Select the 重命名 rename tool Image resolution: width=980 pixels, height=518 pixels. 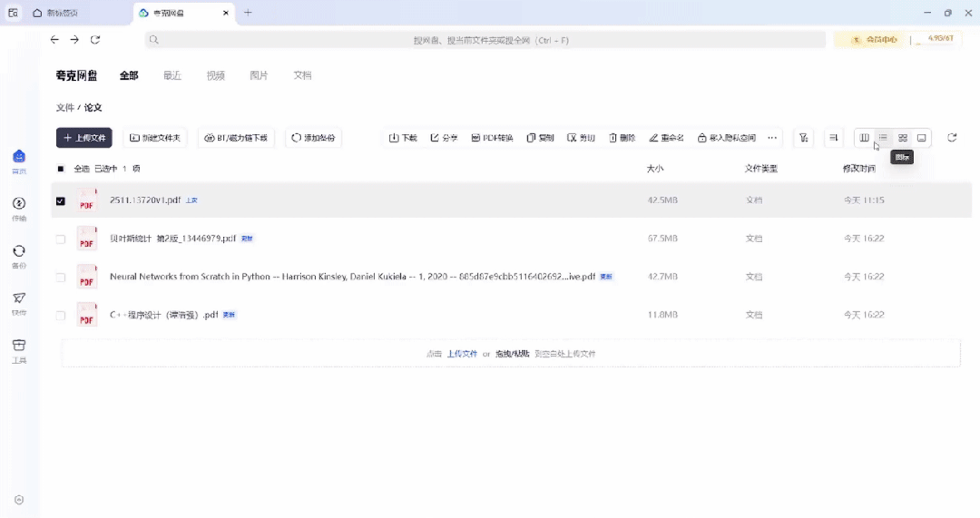(666, 138)
